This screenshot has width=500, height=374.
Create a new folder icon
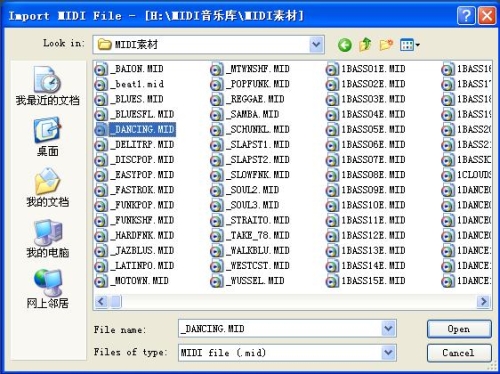[x=386, y=44]
